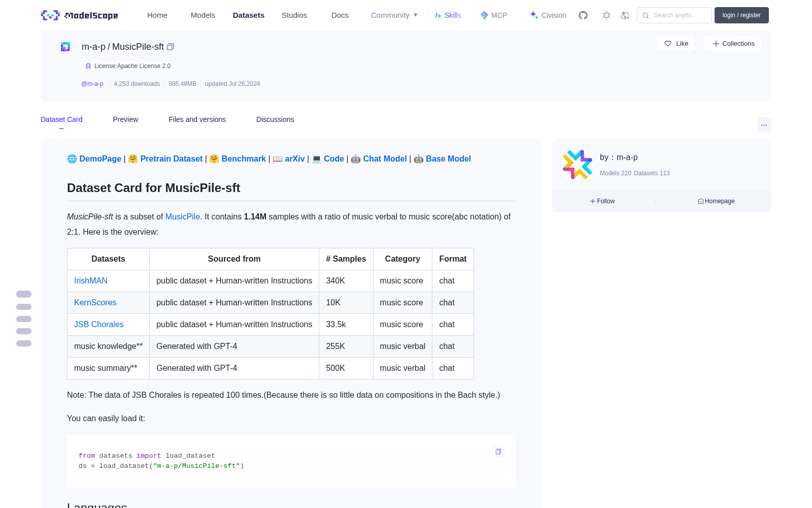
Task: Expand the Community dropdown menu
Action: click(394, 15)
